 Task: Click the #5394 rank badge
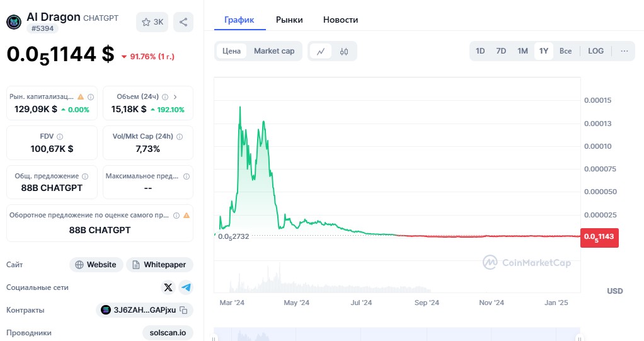(43, 29)
